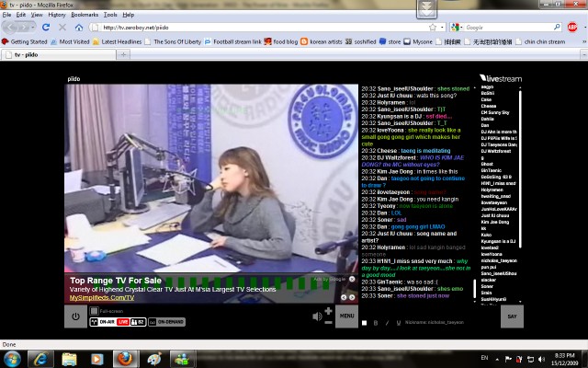Enable the Full-screen checkbox
This screenshot has width=588, height=368.
point(92,311)
